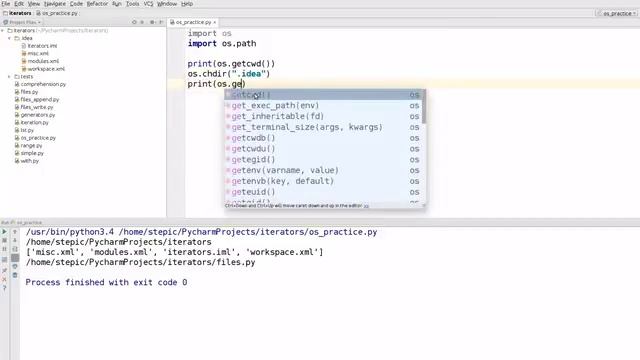640x360 pixels.
Task: Open the Edit menu
Action: [x=19, y=4]
